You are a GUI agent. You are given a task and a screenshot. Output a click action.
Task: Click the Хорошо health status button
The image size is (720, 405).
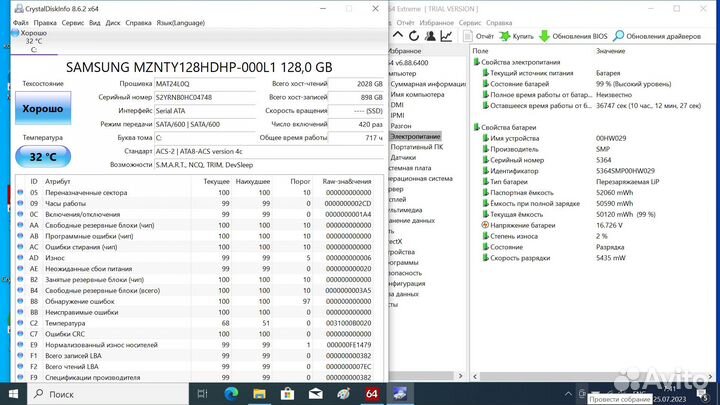point(43,108)
